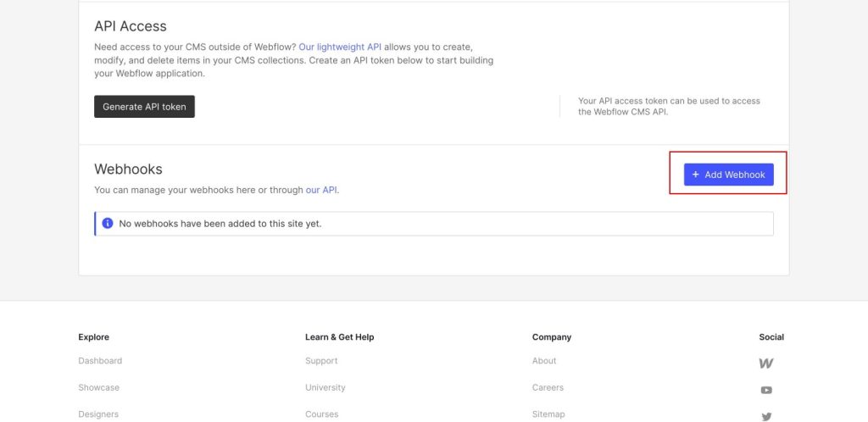Click the Generate API token button
868x422 pixels.
point(144,107)
